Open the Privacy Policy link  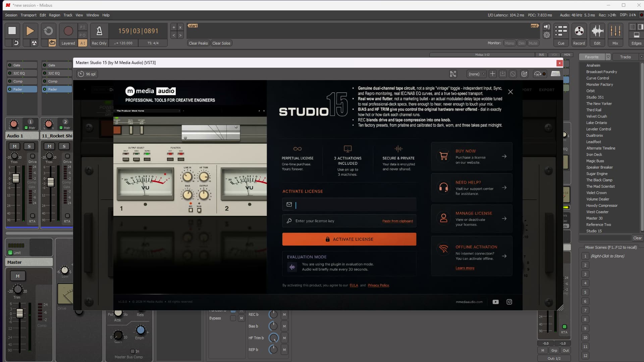coord(378,286)
